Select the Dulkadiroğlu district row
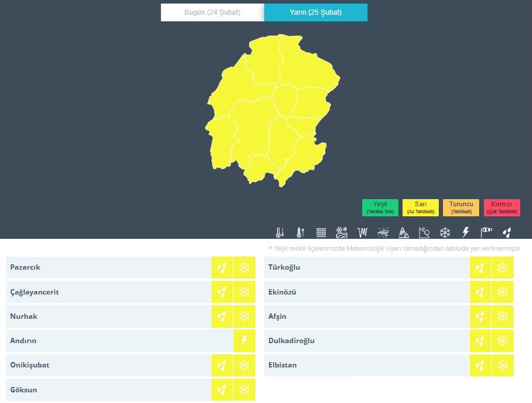This screenshot has width=532, height=403. pos(365,341)
